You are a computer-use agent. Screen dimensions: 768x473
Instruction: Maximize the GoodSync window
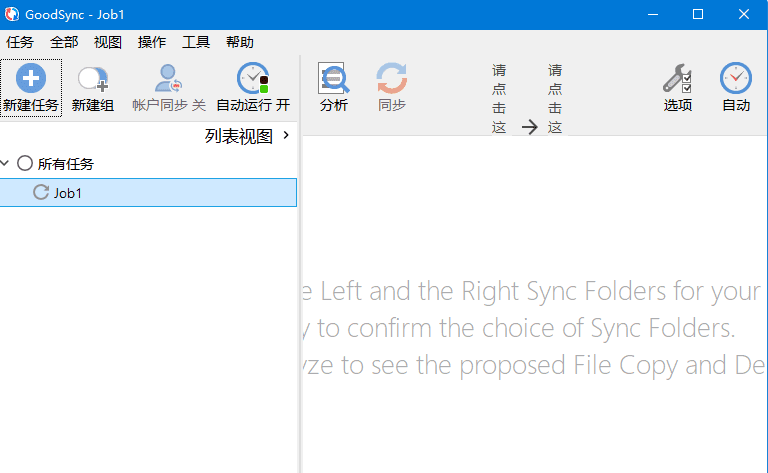tap(698, 15)
